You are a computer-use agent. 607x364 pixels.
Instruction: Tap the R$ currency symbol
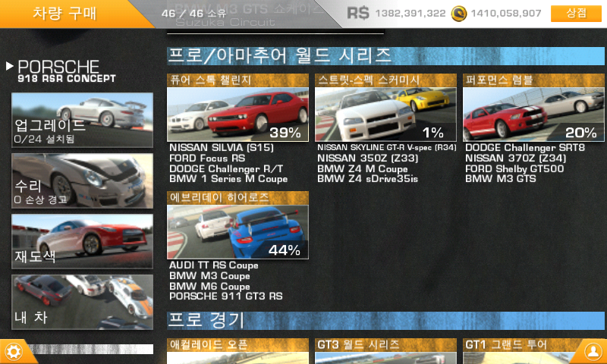point(358,14)
